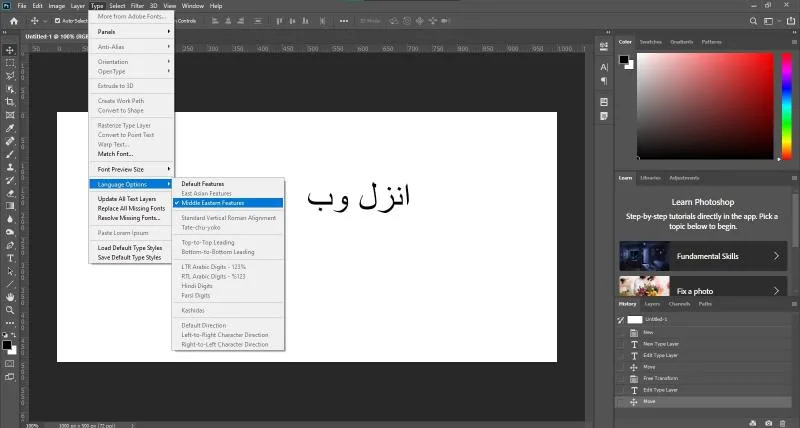This screenshot has height=428, width=800.
Task: Open the Window menu
Action: [193, 6]
